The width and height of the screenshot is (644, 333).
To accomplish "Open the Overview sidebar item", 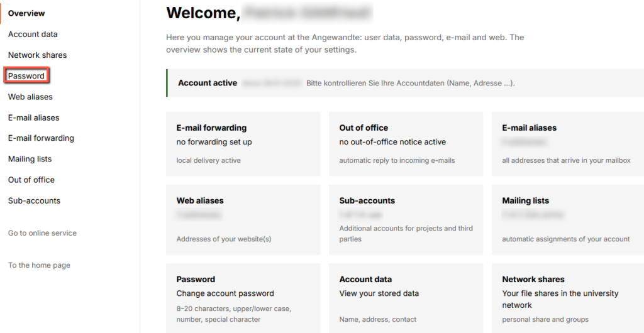I will pyautogui.click(x=26, y=14).
